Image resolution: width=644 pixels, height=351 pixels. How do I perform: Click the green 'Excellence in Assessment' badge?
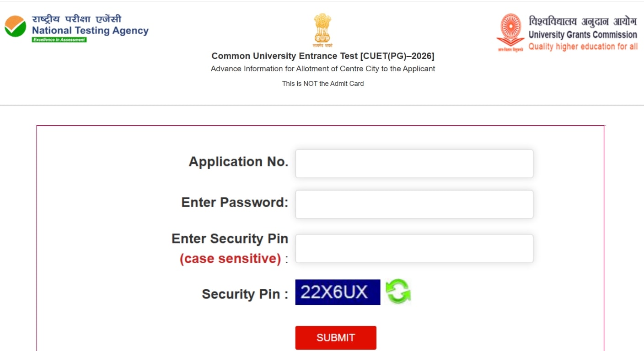point(59,40)
